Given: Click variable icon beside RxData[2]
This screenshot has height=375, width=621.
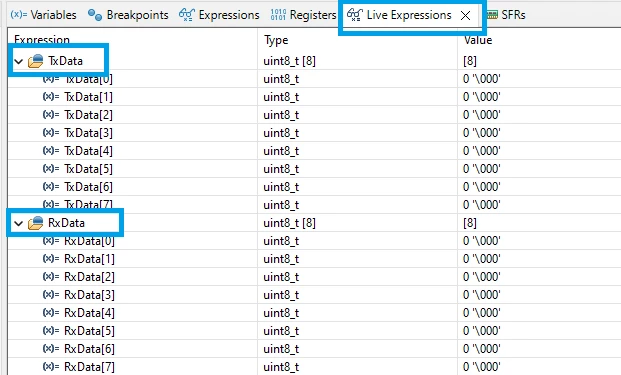Looking at the screenshot, I should pos(51,276).
